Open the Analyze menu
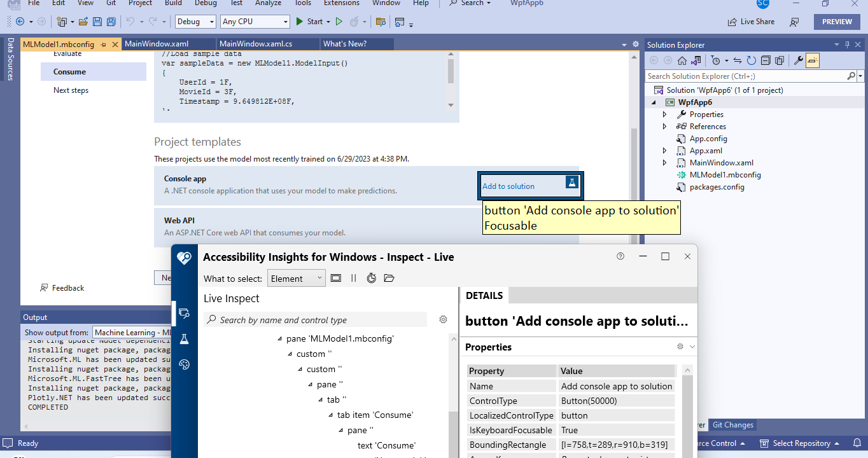The width and height of the screenshot is (868, 458). coord(268,3)
